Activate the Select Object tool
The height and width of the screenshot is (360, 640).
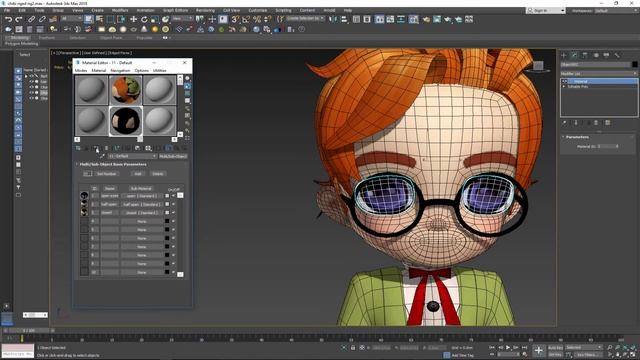(89, 19)
